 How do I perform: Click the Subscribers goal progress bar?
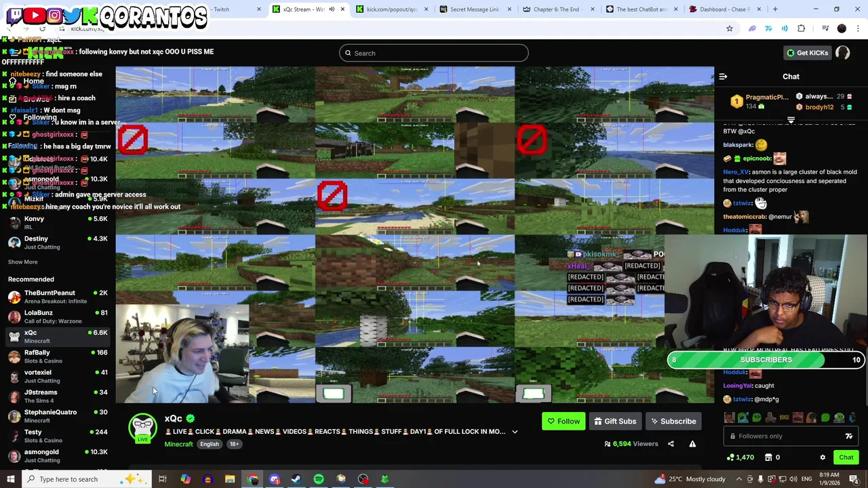coord(766,360)
